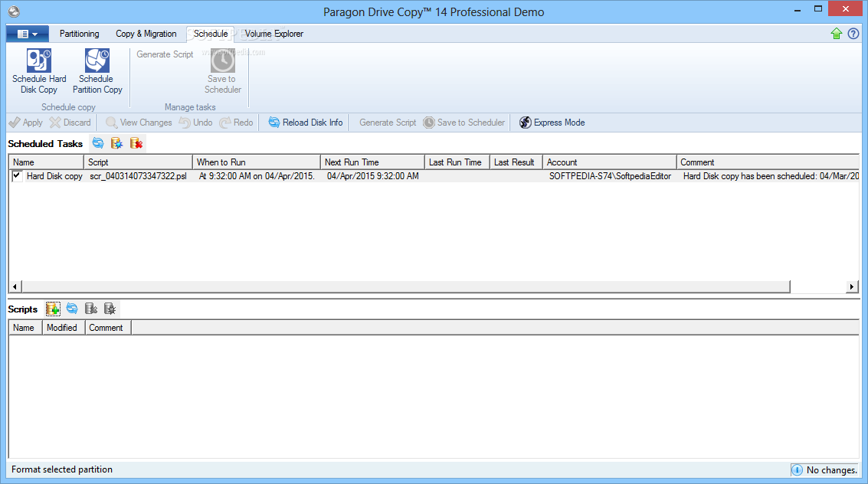
Task: Click the Next Run Time column header
Action: [372, 162]
